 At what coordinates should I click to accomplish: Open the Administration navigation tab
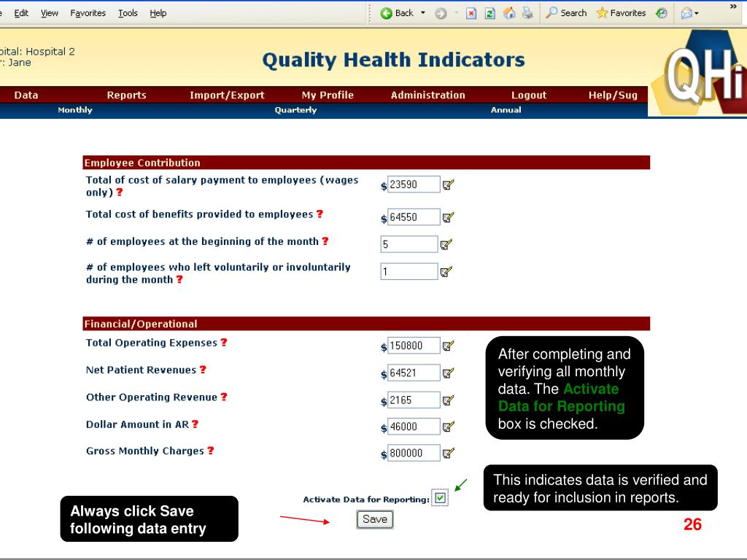click(427, 95)
